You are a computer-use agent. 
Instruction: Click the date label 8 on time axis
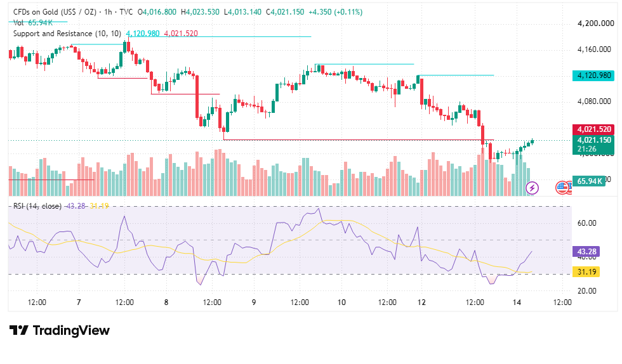[166, 302]
